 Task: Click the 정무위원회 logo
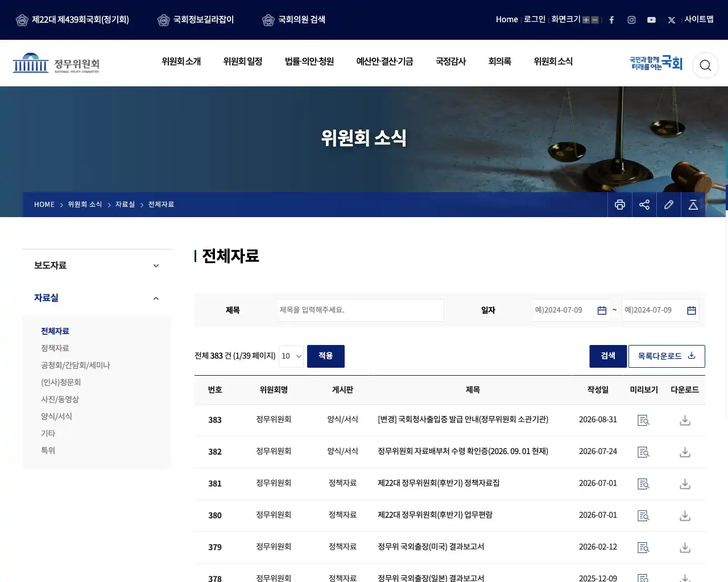pyautogui.click(x=56, y=63)
